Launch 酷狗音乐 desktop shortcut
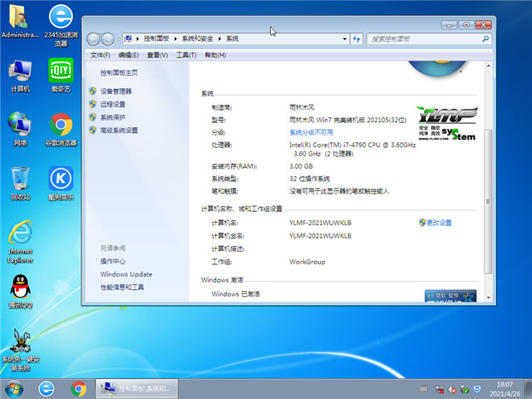The height and width of the screenshot is (399, 532). click(x=61, y=184)
